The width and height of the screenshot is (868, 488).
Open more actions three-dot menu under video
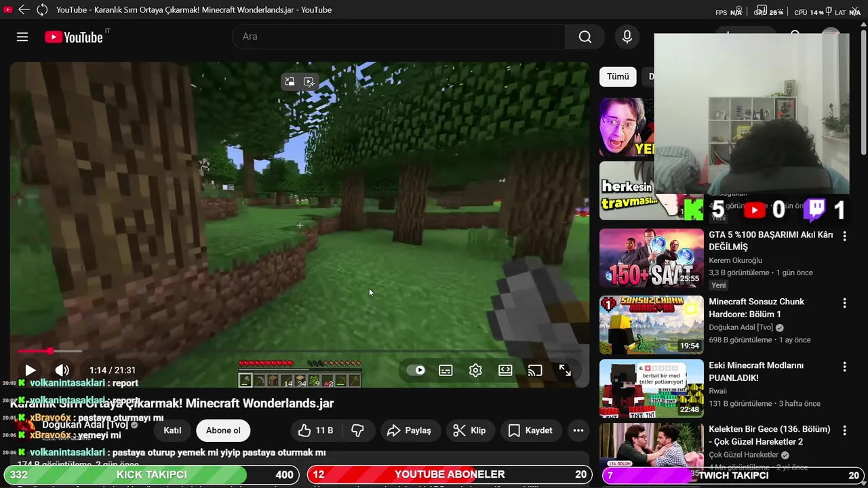click(578, 430)
